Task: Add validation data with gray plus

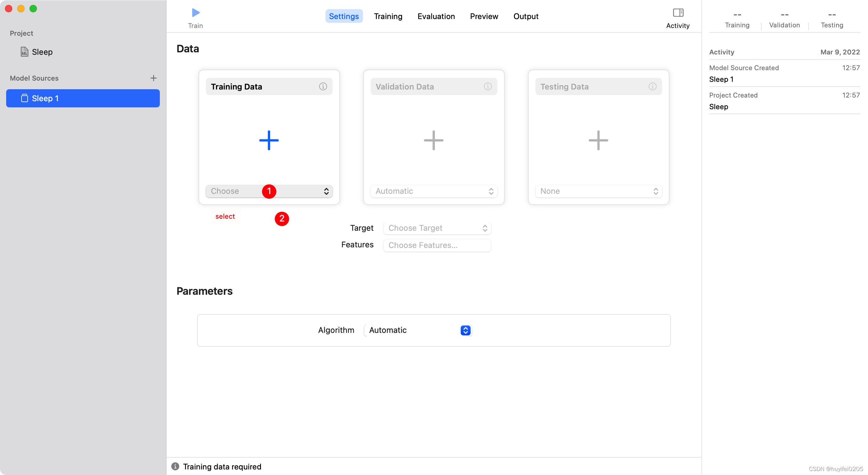Action: [x=434, y=140]
